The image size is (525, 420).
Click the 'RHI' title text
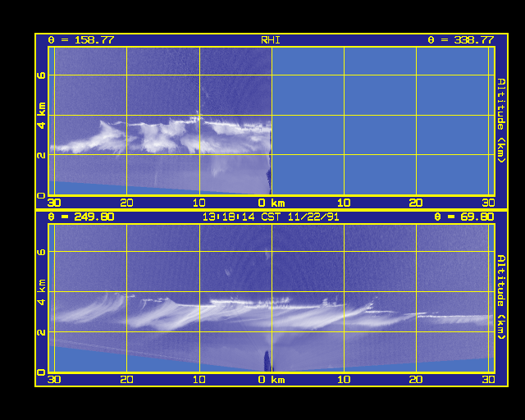coord(271,40)
